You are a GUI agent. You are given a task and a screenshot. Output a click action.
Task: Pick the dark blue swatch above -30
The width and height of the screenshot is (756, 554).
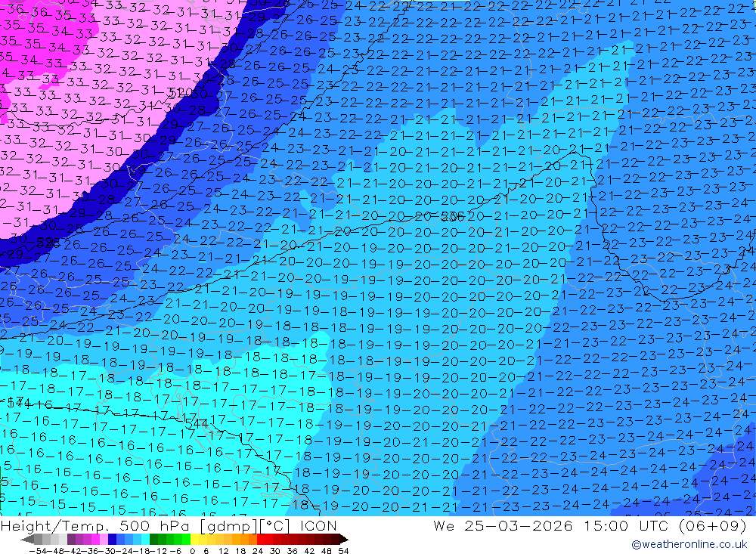click(112, 539)
